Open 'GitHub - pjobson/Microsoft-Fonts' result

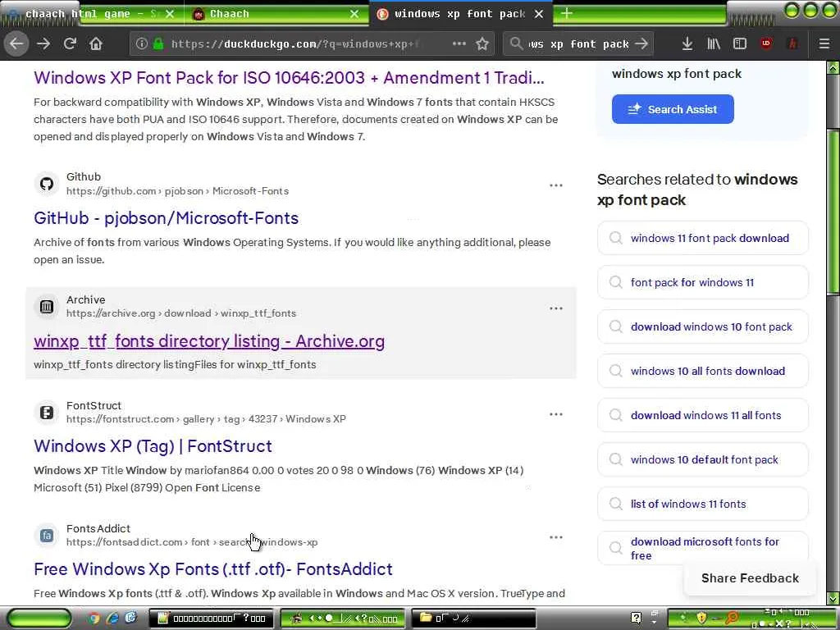tap(166, 218)
